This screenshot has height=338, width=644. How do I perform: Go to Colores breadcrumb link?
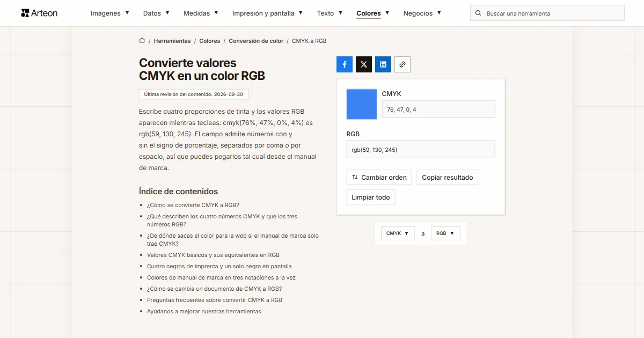(210, 41)
